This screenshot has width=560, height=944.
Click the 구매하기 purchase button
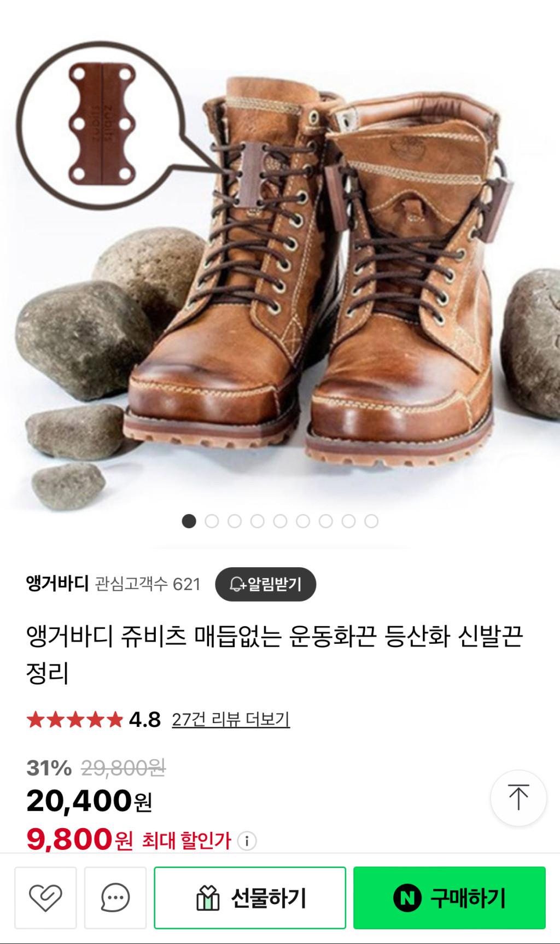450,898
